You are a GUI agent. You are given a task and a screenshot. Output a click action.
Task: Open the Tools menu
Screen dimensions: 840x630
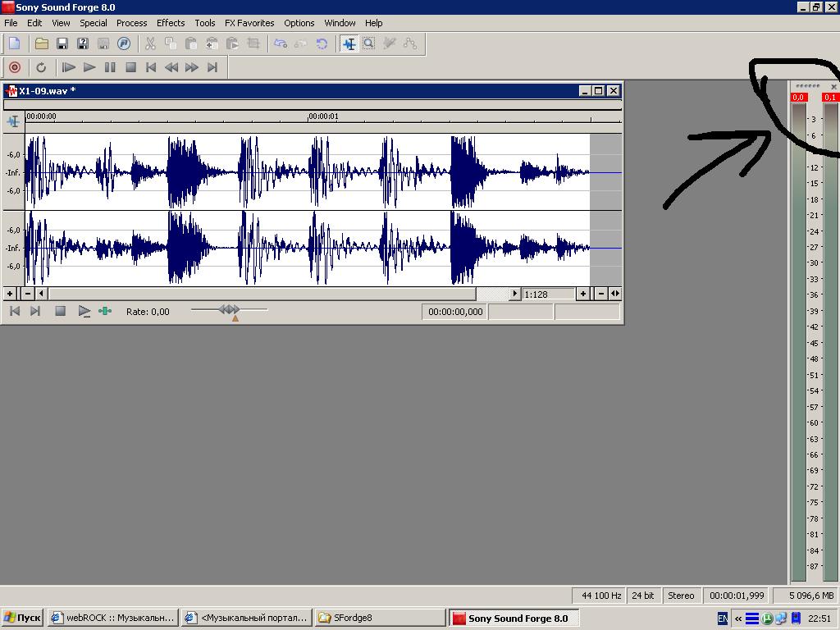click(204, 23)
